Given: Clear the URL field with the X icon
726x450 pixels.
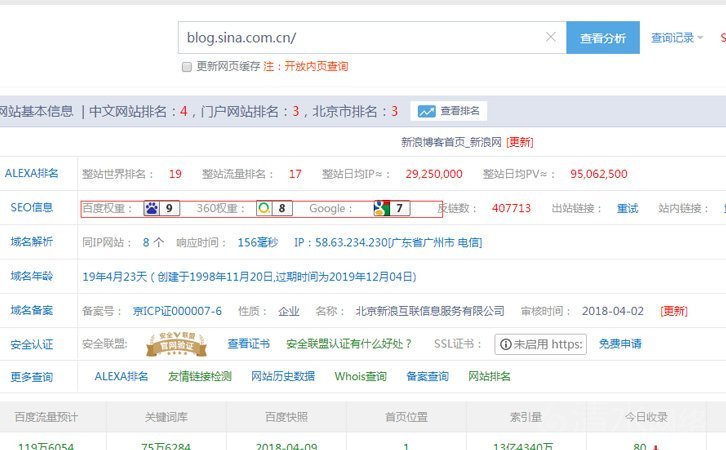Looking at the screenshot, I should [x=551, y=37].
